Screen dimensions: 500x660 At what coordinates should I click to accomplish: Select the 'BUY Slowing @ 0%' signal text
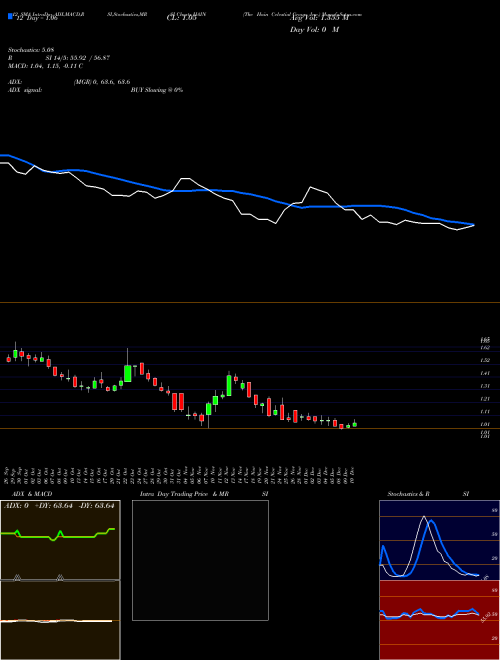click(157, 90)
